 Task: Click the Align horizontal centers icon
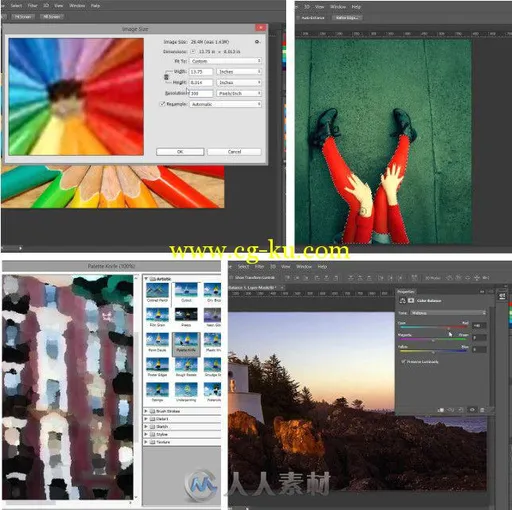click(327, 277)
